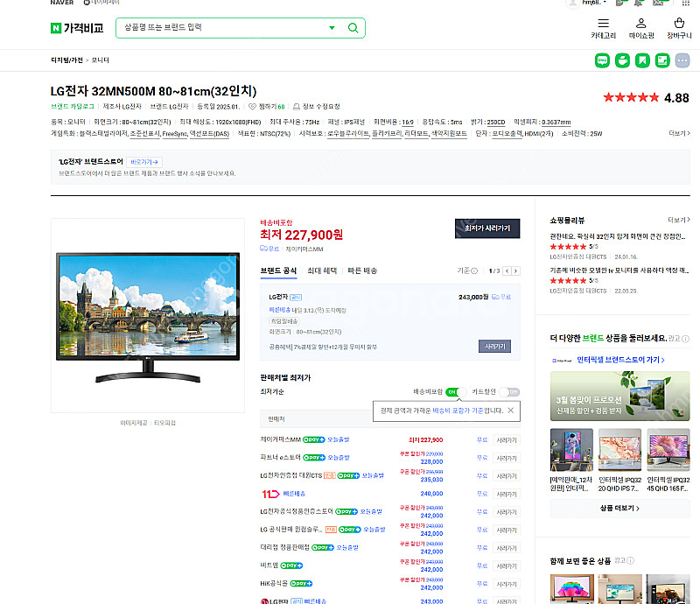Click 인터픽셀 IPQ3220 QHD IPS thumbnail
This screenshot has height=604, width=700.
coord(619,450)
